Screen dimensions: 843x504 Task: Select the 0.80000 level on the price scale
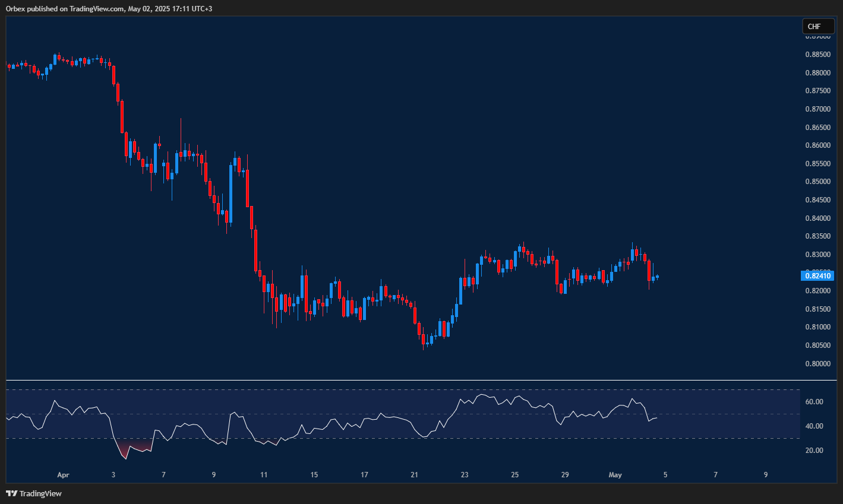tap(819, 363)
